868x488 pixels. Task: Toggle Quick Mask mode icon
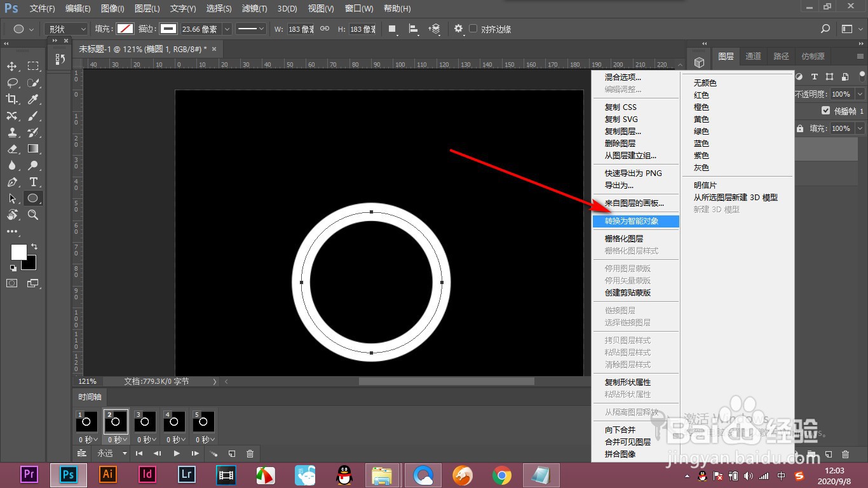click(x=12, y=283)
